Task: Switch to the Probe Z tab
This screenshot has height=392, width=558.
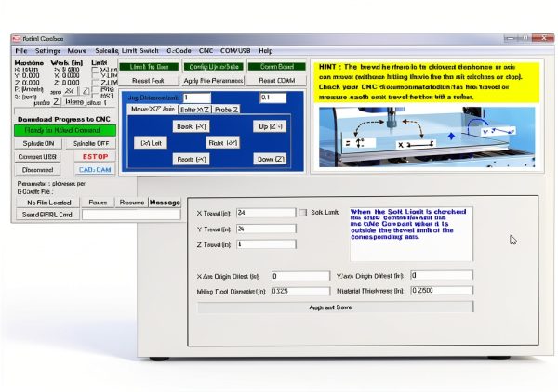Action: click(x=226, y=110)
